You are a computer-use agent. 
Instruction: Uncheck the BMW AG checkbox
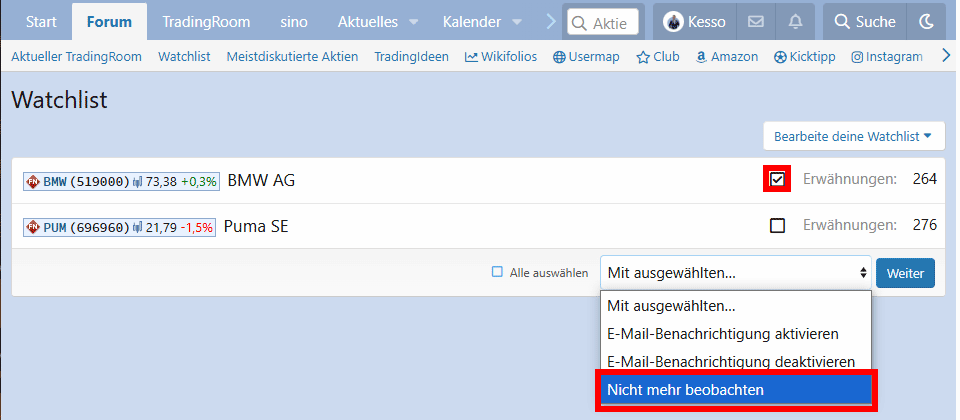tap(777, 179)
